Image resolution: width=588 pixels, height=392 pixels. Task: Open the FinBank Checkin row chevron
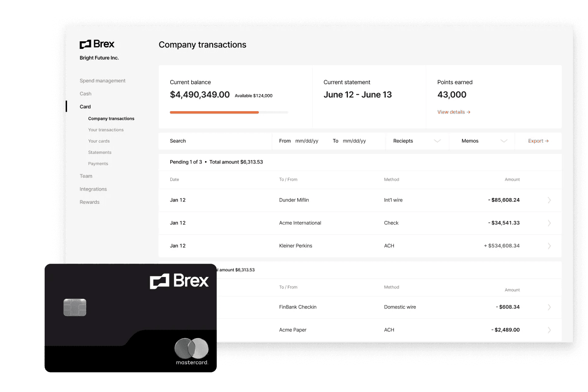point(549,307)
